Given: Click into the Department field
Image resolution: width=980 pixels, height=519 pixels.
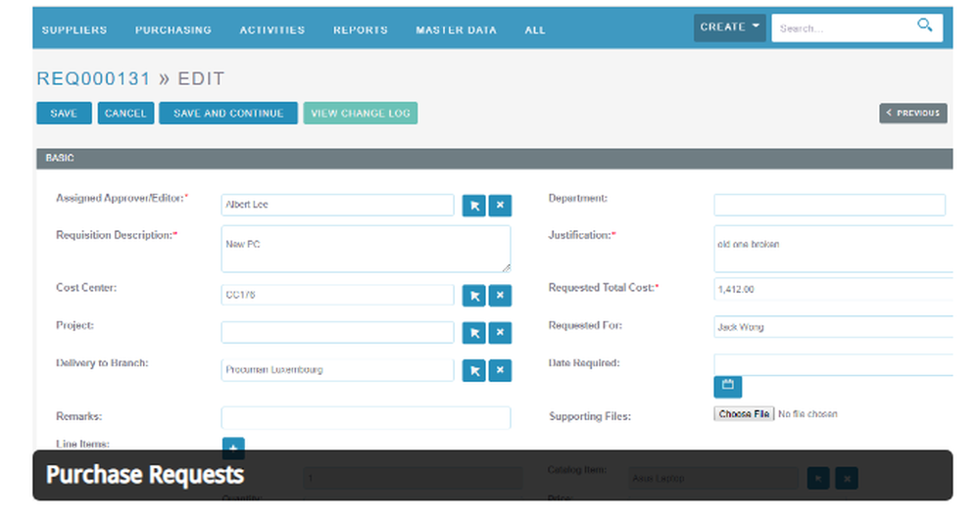Looking at the screenshot, I should [x=829, y=205].
